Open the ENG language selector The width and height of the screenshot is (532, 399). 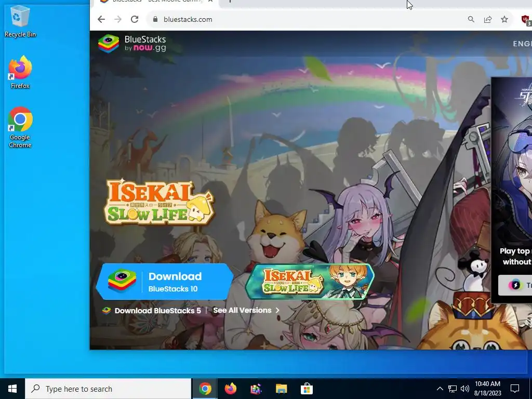click(x=522, y=44)
